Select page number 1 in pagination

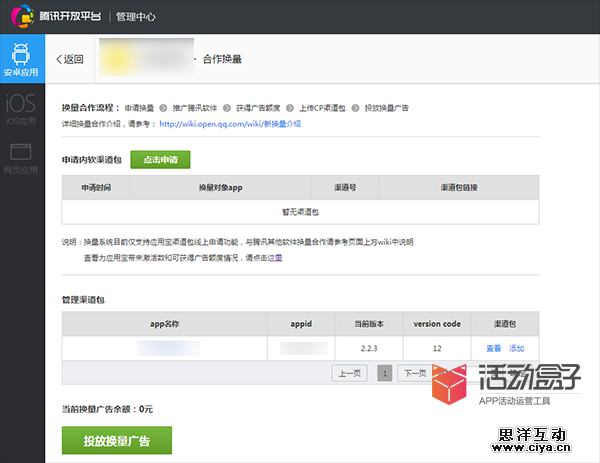(385, 373)
